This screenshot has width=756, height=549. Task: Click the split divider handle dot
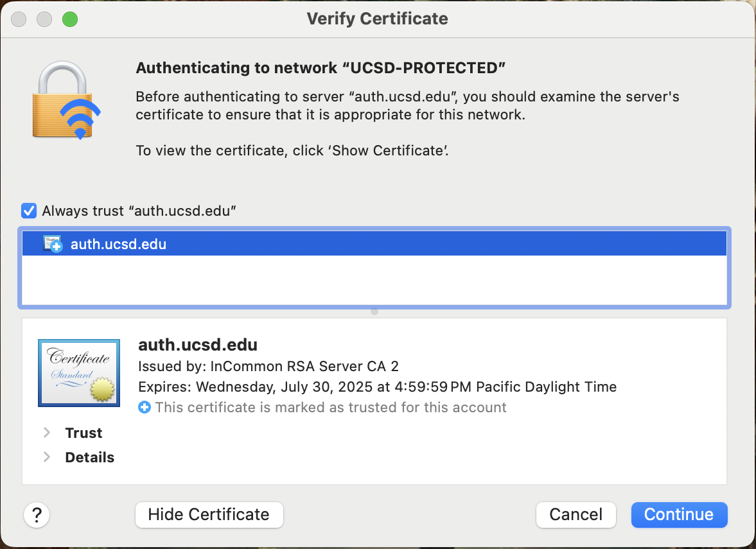374,312
